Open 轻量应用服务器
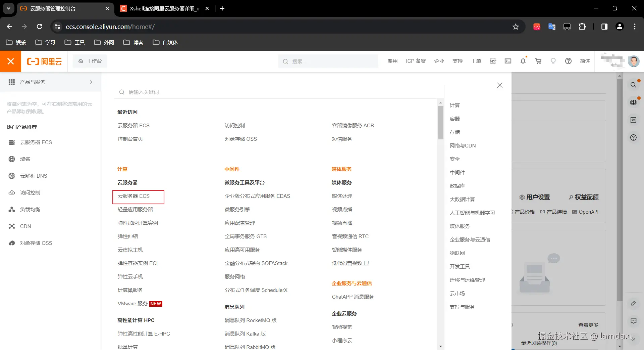 [x=135, y=210]
